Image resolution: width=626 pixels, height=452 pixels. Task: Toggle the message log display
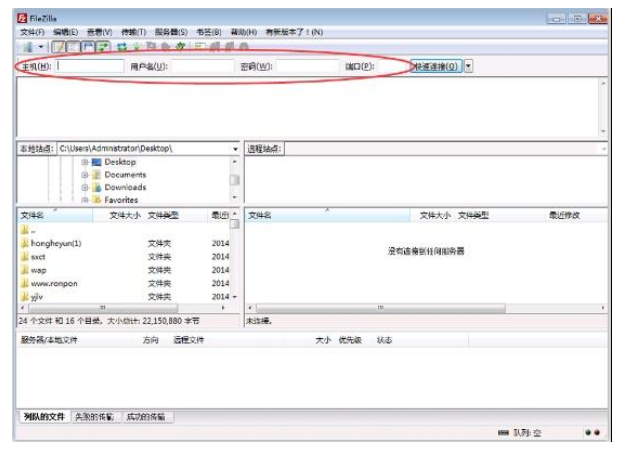[59, 47]
